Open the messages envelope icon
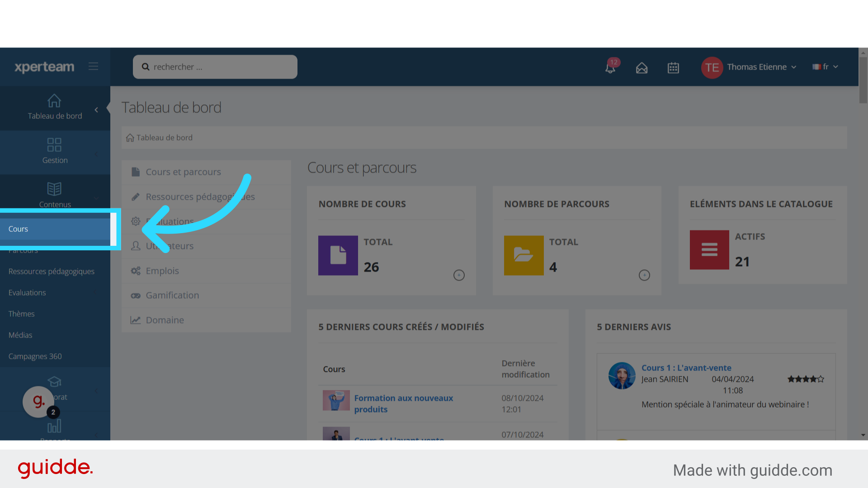This screenshot has height=488, width=868. tap(642, 68)
